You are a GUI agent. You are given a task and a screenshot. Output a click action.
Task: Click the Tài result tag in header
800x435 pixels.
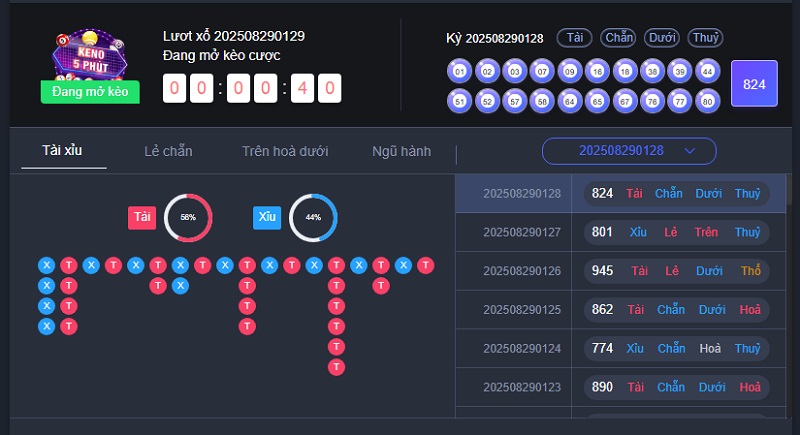coord(574,38)
